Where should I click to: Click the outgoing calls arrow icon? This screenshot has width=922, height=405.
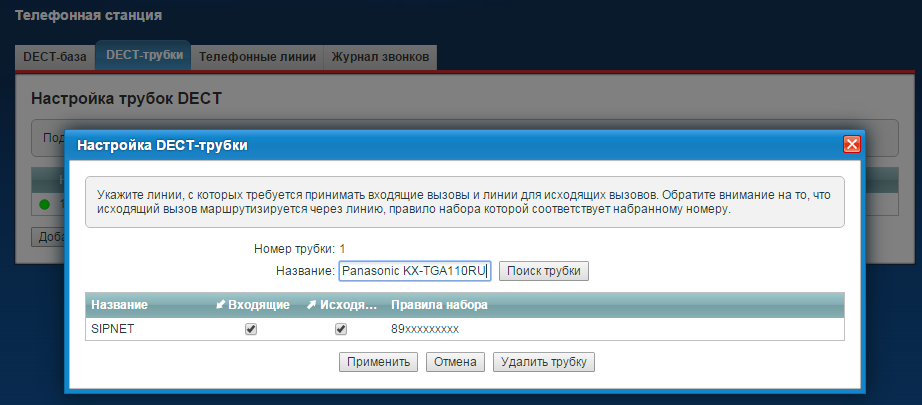click(311, 304)
